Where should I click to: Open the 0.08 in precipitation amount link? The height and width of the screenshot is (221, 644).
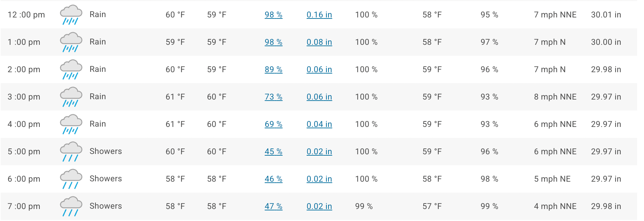pos(319,42)
